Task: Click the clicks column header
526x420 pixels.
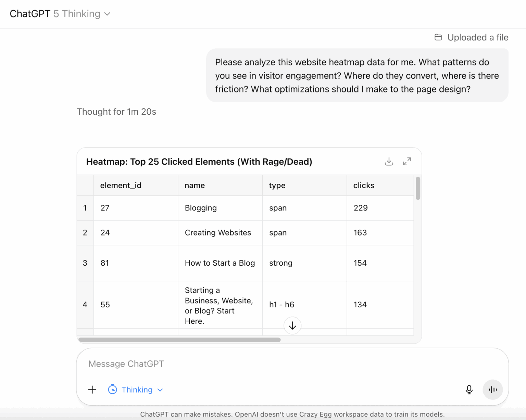Action: (364, 185)
